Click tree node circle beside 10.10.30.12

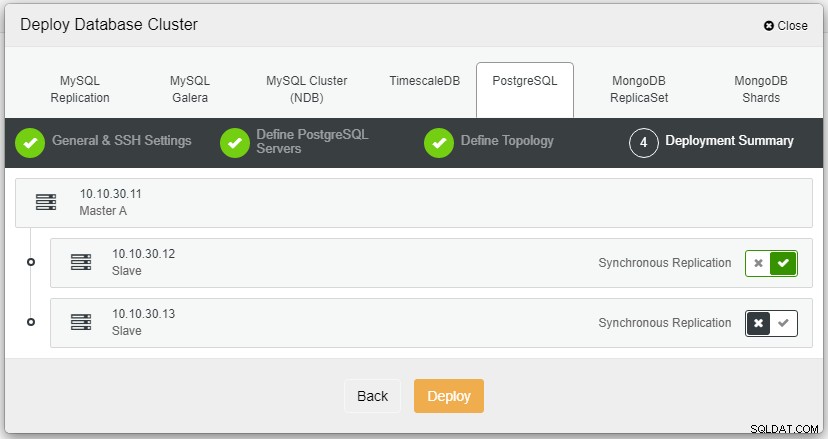(x=31, y=262)
